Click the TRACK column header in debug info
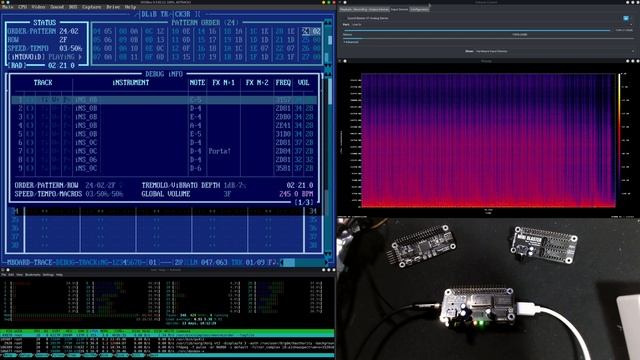 (43, 82)
